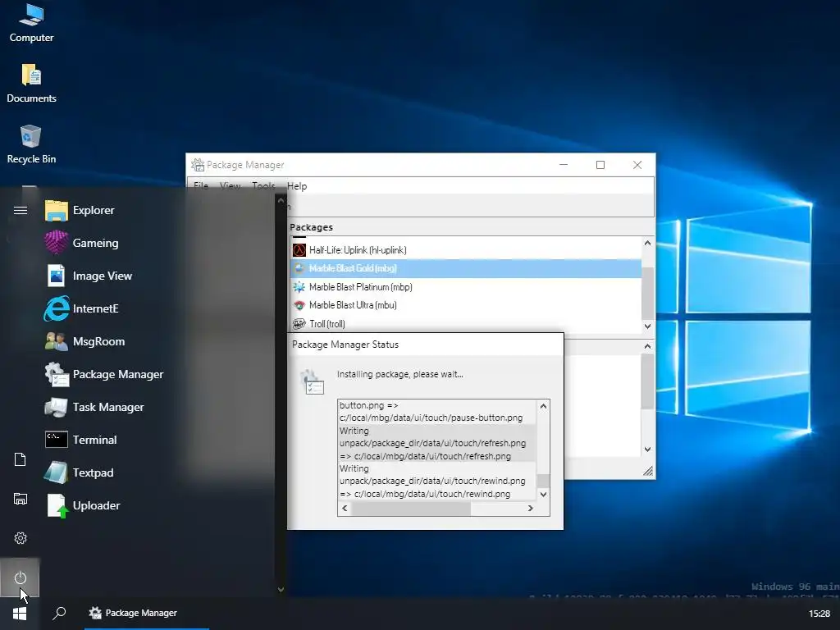840x630 pixels.
Task: Click install log scroll down arrow
Action: (x=543, y=495)
